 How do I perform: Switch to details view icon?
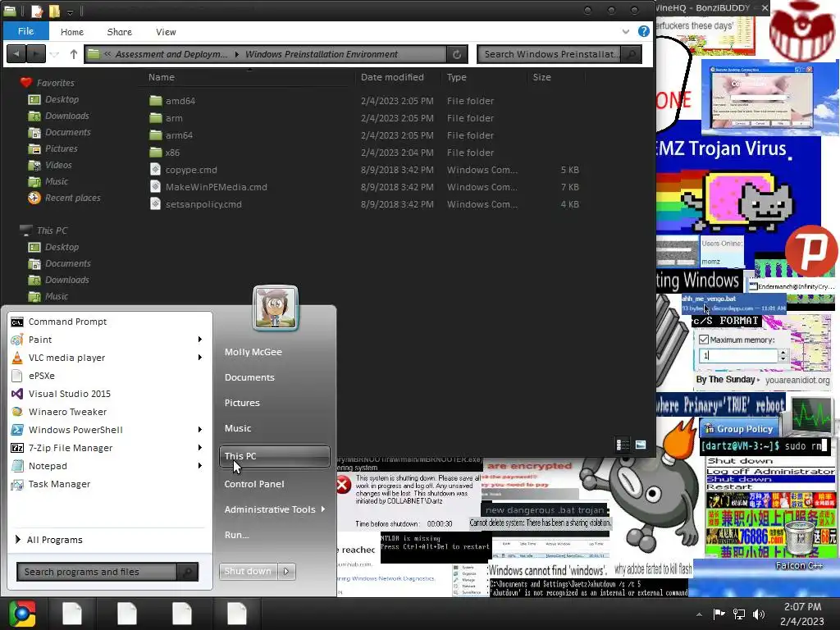click(x=623, y=445)
